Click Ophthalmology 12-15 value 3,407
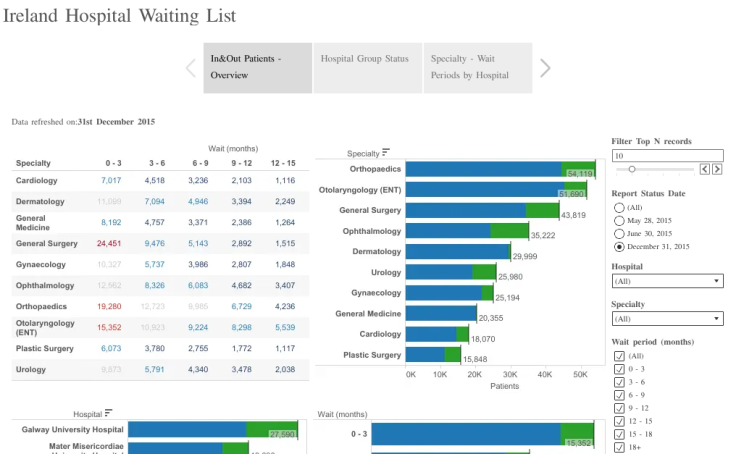The height and width of the screenshot is (454, 736). 285,285
